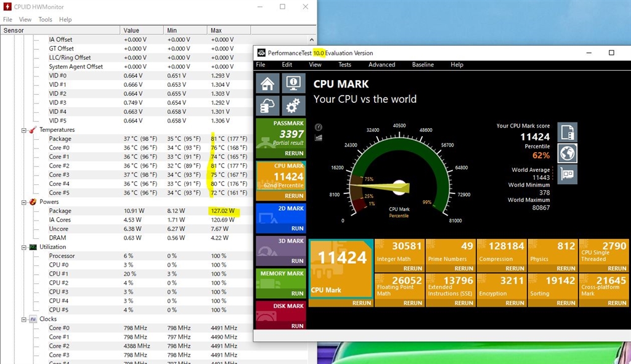Screen dimensions: 631x364
Task: Run the 2D Mark test
Action: pos(298,229)
